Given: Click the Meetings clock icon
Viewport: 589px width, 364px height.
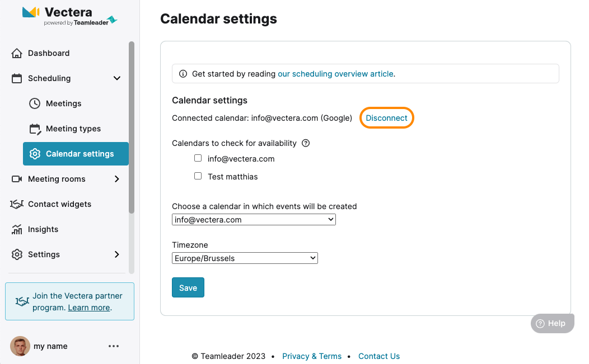Looking at the screenshot, I should pyautogui.click(x=35, y=103).
